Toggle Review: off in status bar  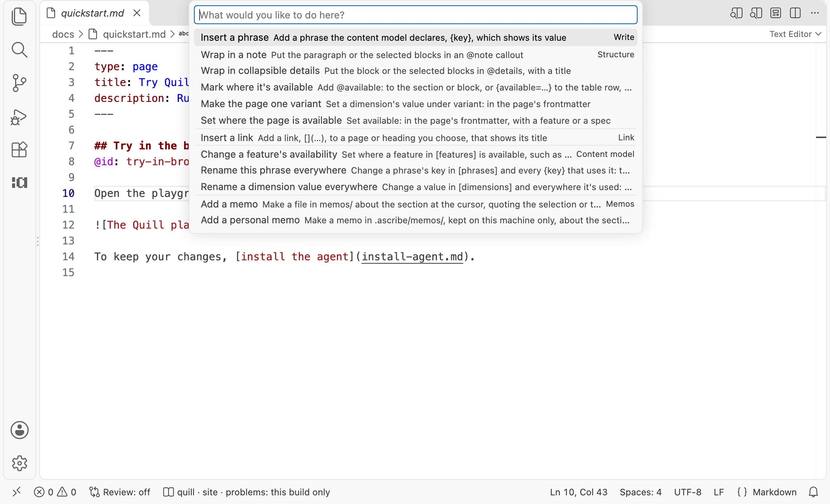point(120,492)
